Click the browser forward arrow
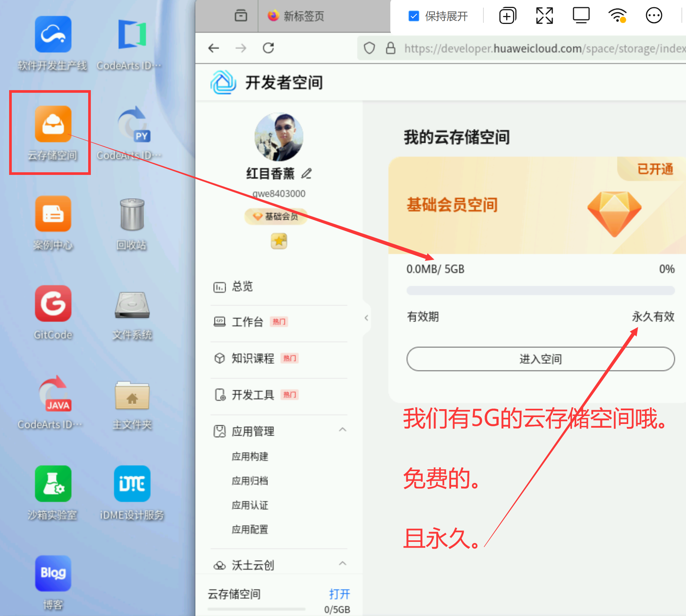 [x=241, y=48]
